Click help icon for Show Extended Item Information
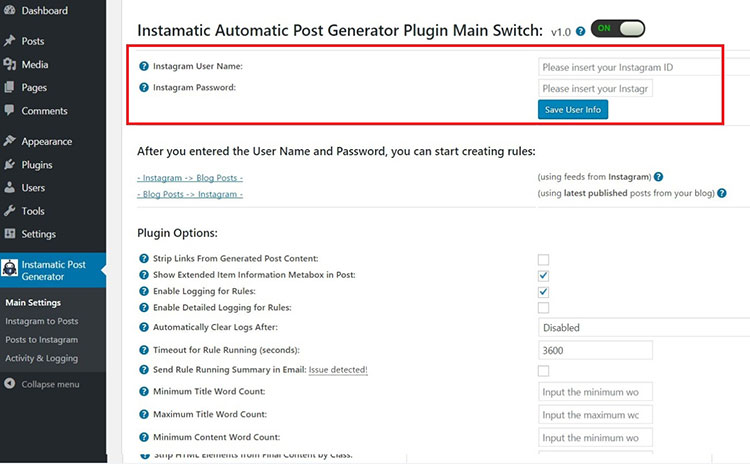 [x=143, y=275]
